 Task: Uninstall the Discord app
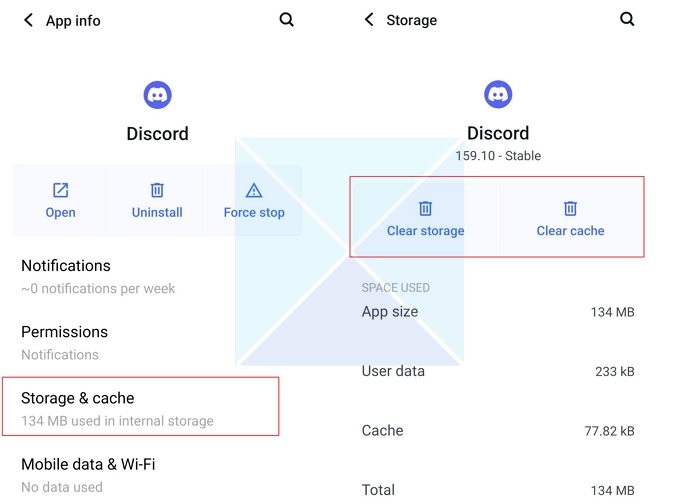[157, 200]
